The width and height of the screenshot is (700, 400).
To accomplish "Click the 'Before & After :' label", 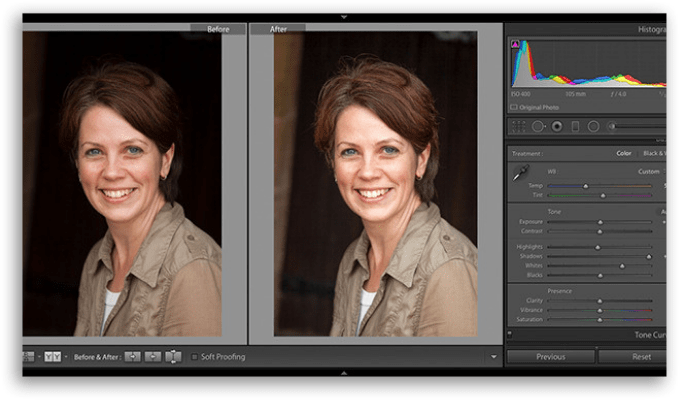I will pyautogui.click(x=96, y=357).
